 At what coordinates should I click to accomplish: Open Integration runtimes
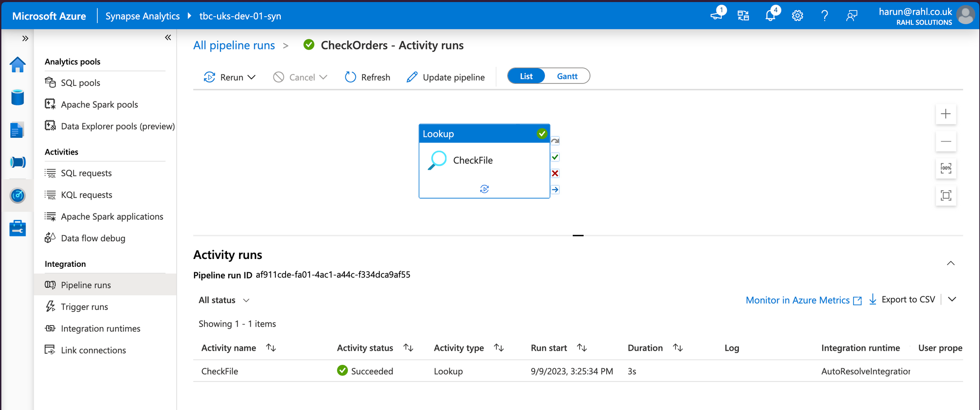(x=100, y=328)
